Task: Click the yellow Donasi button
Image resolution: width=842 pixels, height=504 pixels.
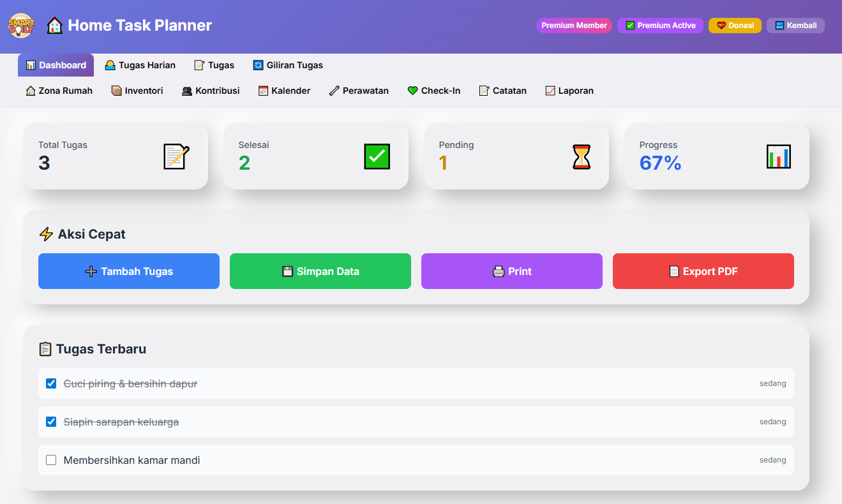Action: click(735, 26)
